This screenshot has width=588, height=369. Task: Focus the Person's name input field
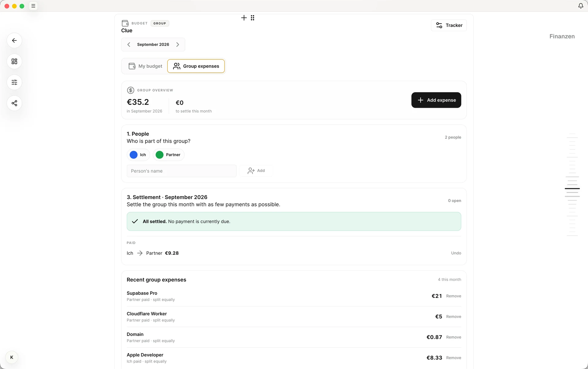(x=182, y=171)
